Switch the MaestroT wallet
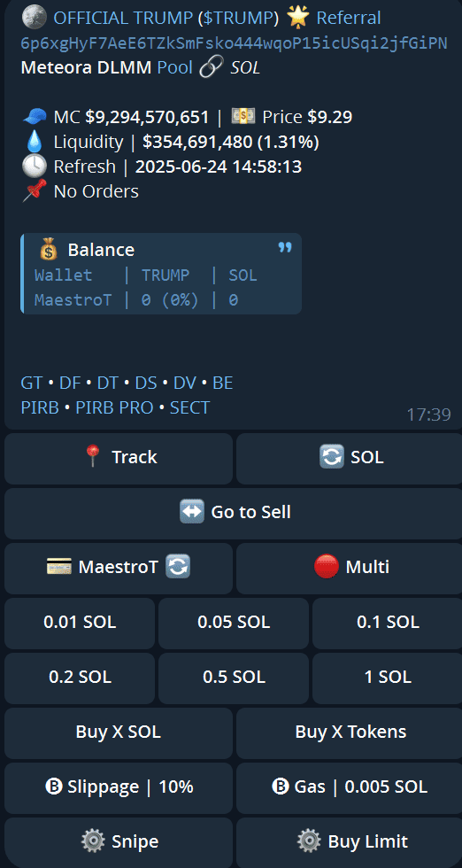This screenshot has height=868, width=462. point(119,568)
